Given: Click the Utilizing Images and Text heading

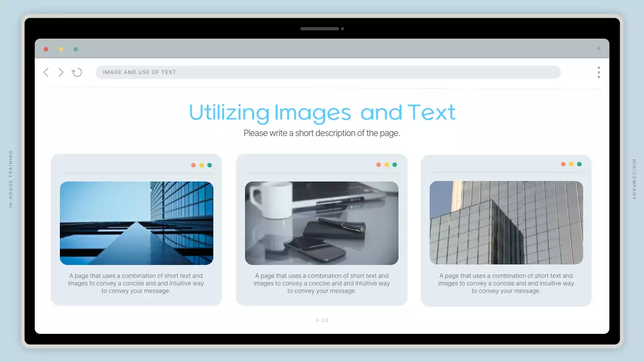Looking at the screenshot, I should [322, 113].
